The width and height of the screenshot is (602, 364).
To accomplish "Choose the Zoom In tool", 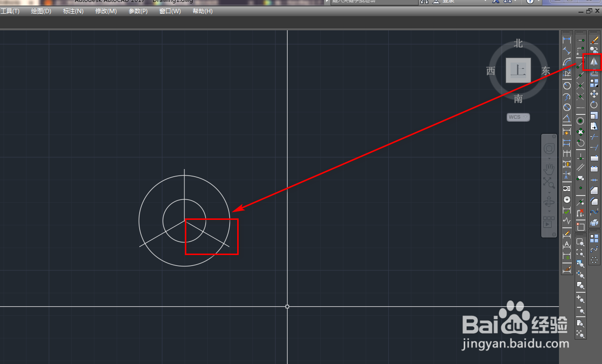I will (580, 300).
